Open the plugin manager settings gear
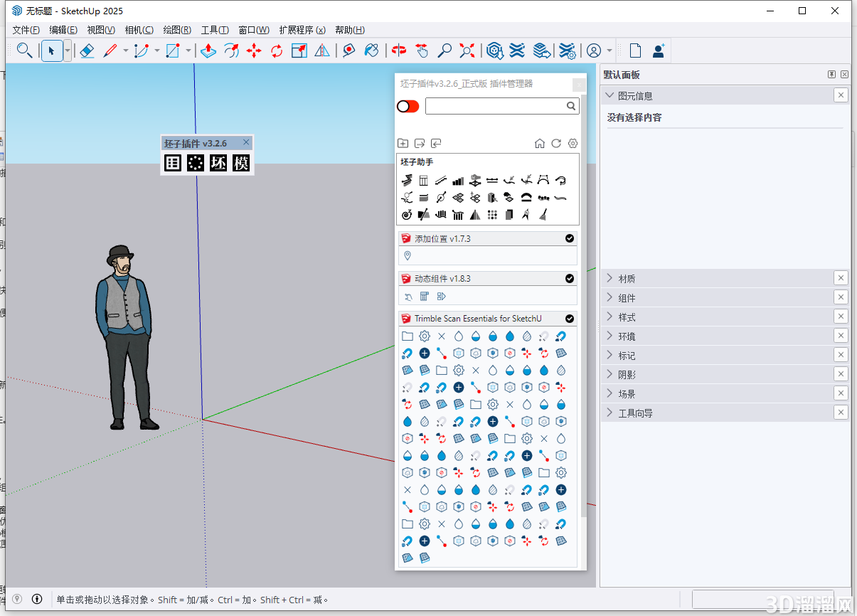This screenshot has height=616, width=857. [x=573, y=143]
